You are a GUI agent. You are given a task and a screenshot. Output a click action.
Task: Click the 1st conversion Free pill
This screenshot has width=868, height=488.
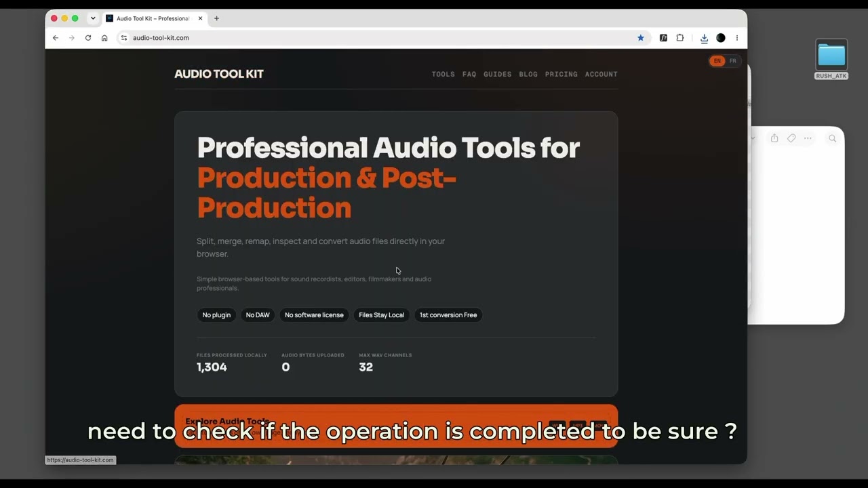coord(448,315)
